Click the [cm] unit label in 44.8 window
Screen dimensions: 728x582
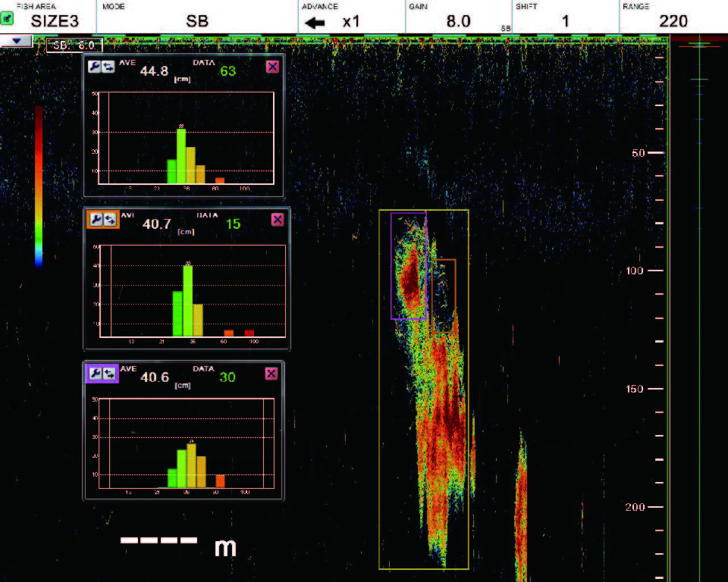pos(183,80)
